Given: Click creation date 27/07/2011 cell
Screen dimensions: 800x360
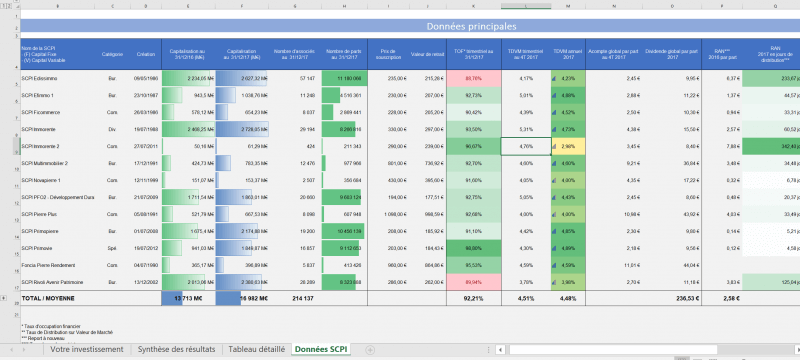Looking at the screenshot, I should coord(146,146).
